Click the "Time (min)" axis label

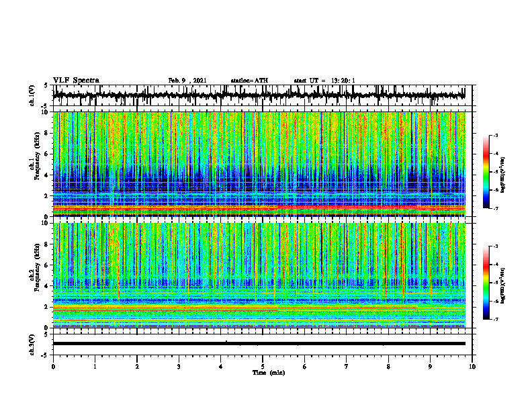[269, 373]
